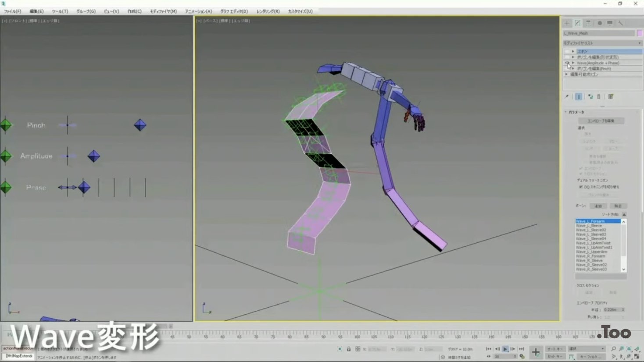Open the Create tab in command panel
The width and height of the screenshot is (644, 362).
click(x=567, y=23)
